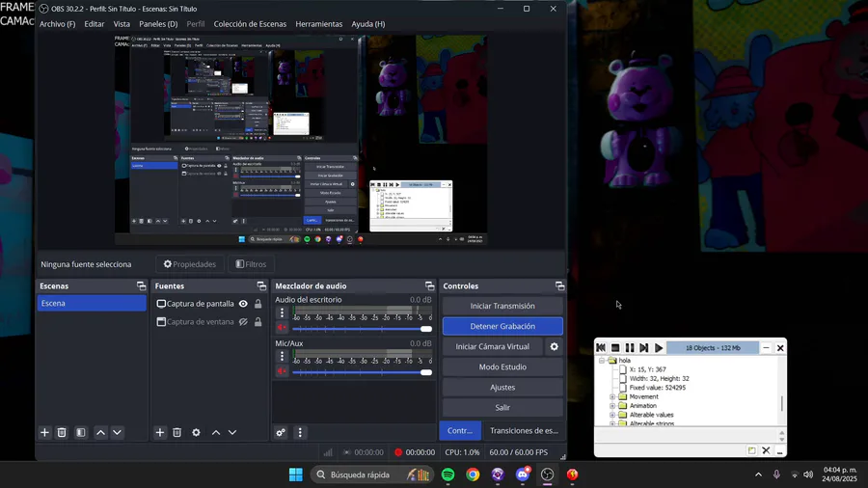868x488 pixels.
Task: Start virtual camera with Iniciar Cámara Virtual
Action: click(x=492, y=346)
